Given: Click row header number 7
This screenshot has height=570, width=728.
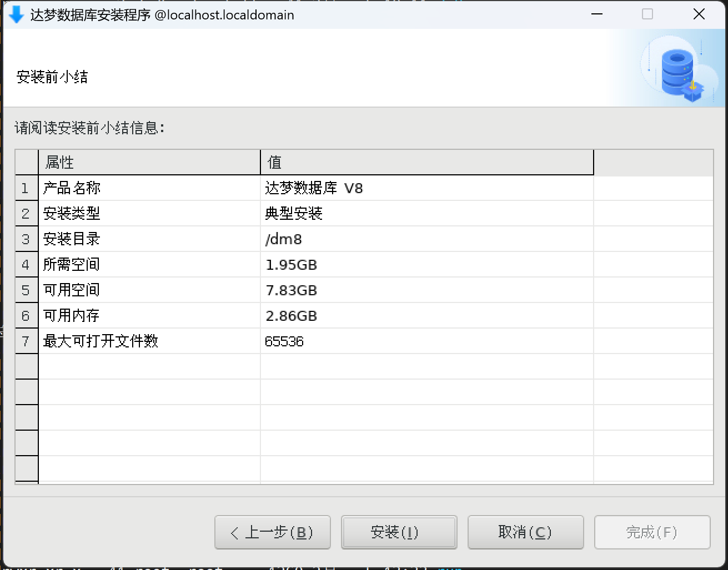Looking at the screenshot, I should [x=26, y=341].
